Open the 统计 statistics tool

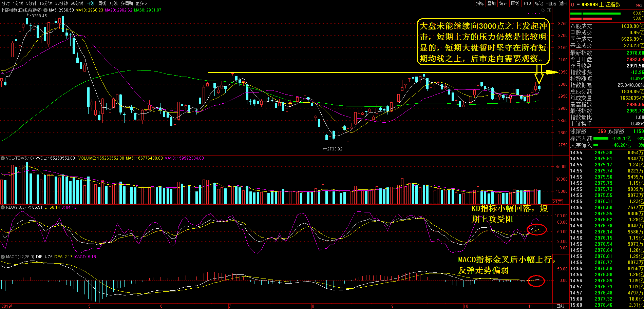504,3
